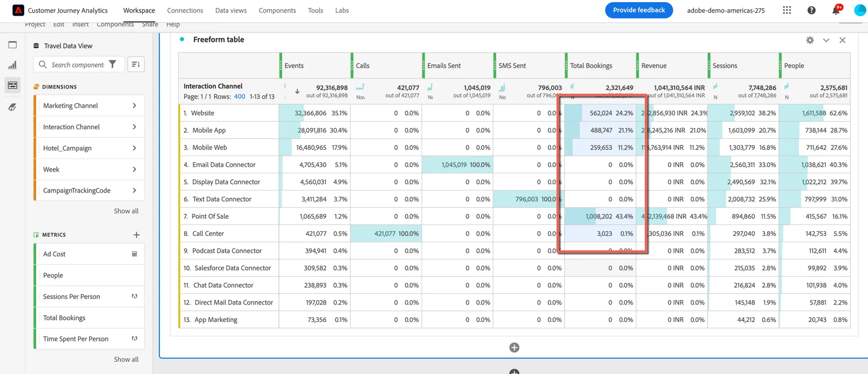The height and width of the screenshot is (374, 868).
Task: Close the Freeform table panel
Action: (842, 40)
